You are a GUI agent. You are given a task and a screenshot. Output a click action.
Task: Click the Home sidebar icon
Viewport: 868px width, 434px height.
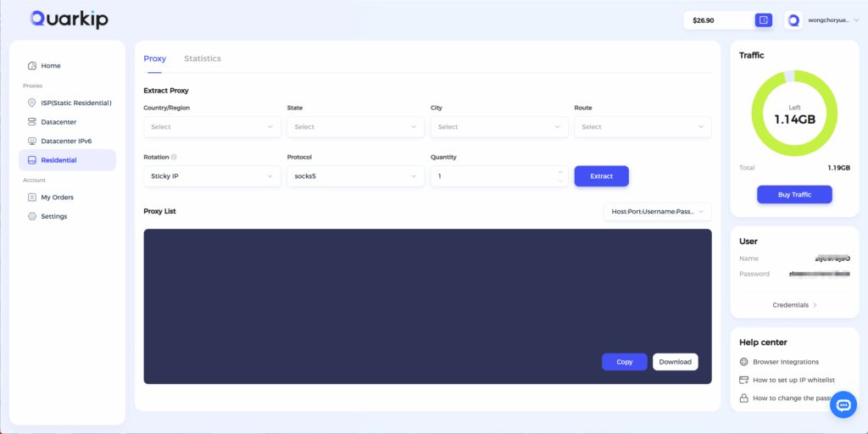coord(32,65)
